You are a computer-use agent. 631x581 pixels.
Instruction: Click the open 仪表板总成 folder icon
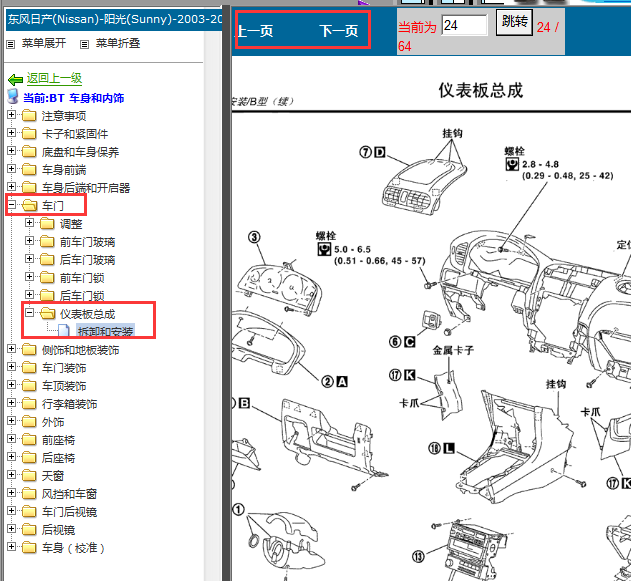48,313
